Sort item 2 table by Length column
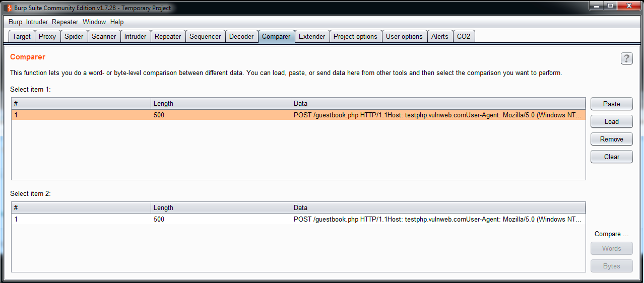This screenshot has height=283, width=644. click(x=221, y=207)
